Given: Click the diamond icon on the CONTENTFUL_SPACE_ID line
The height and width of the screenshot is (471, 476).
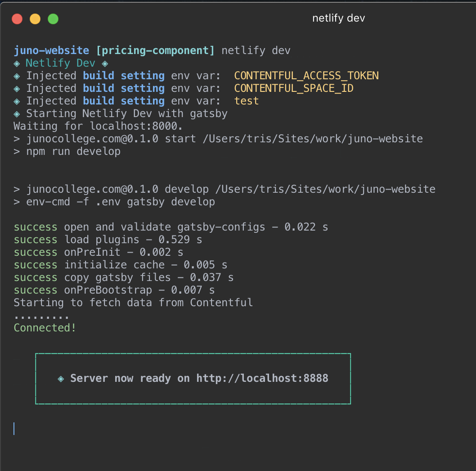Looking at the screenshot, I should click(x=17, y=89).
